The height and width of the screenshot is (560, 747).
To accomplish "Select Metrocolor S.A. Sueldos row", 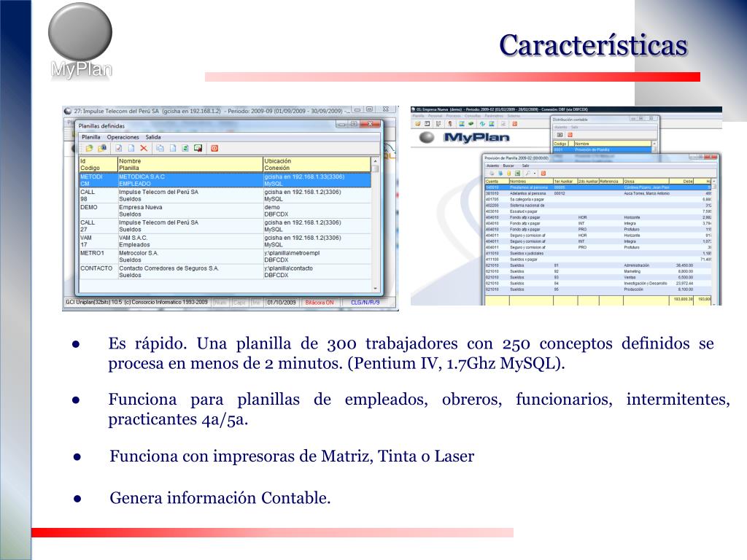I will click(225, 256).
